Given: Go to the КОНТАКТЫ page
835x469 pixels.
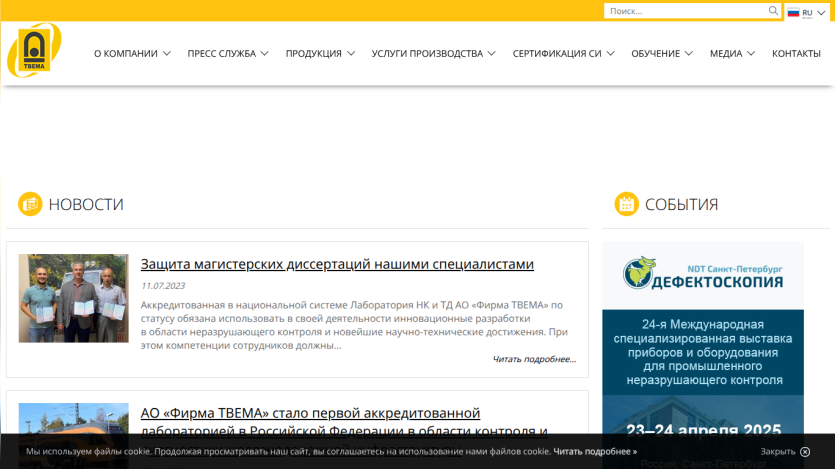Looking at the screenshot, I should pos(796,53).
